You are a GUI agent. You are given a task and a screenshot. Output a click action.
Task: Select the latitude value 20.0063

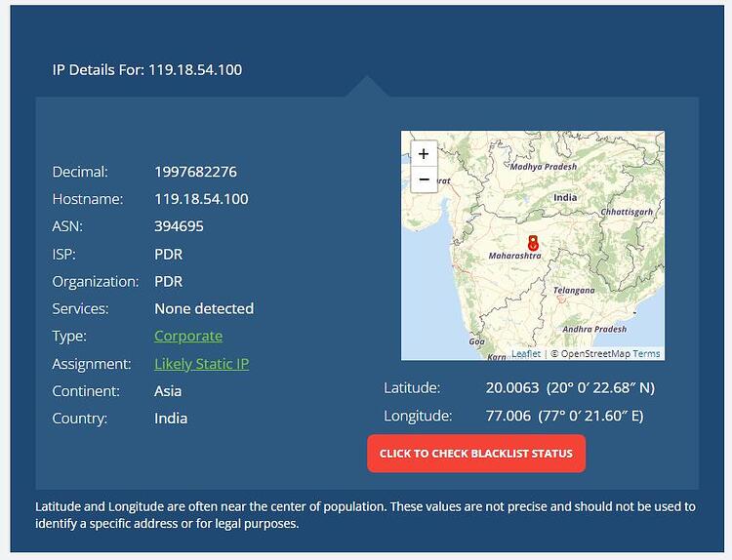(x=512, y=387)
